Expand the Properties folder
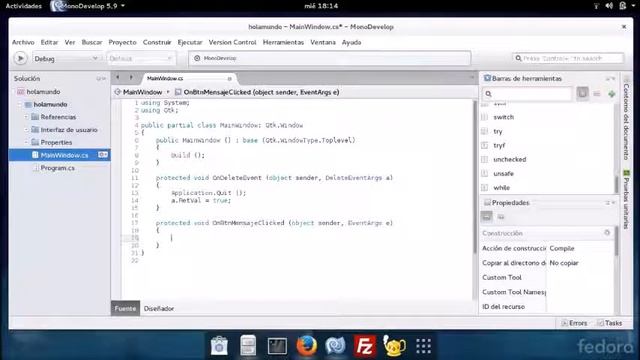The height and width of the screenshot is (360, 640). click(26, 142)
